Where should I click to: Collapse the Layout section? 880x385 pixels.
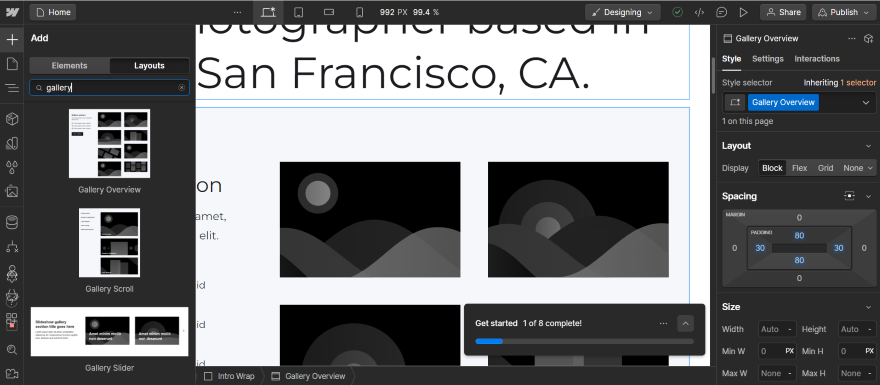coord(868,146)
